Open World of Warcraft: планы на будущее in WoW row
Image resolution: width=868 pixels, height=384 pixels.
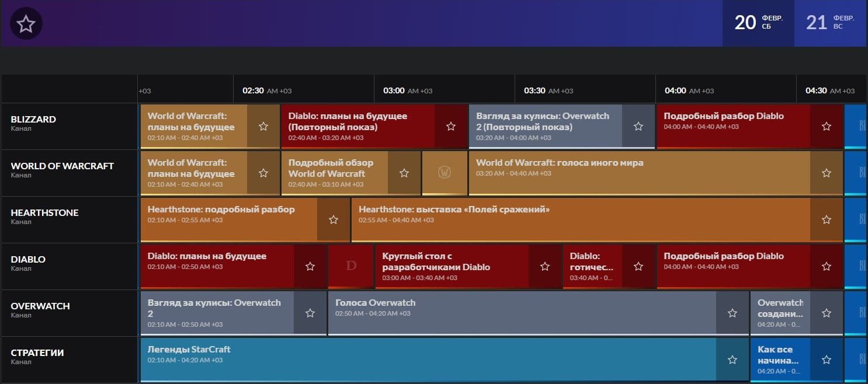tap(194, 173)
